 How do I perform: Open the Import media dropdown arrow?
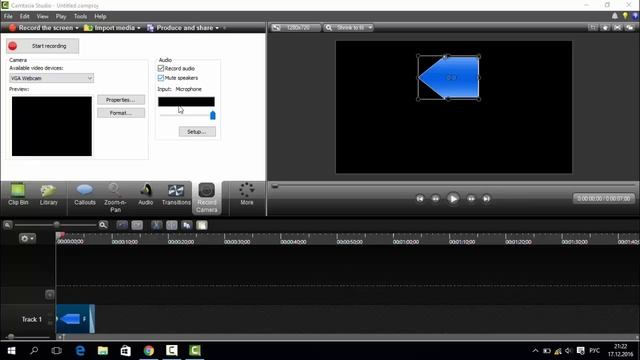[x=139, y=28]
